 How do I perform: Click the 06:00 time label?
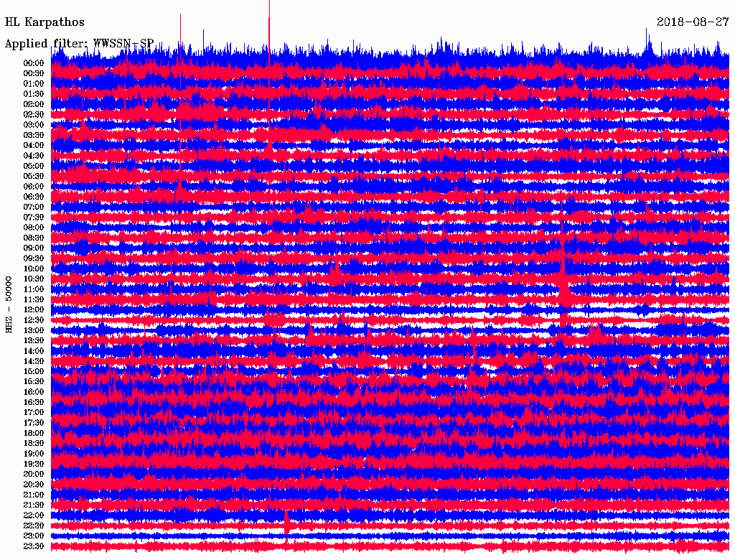(34, 187)
